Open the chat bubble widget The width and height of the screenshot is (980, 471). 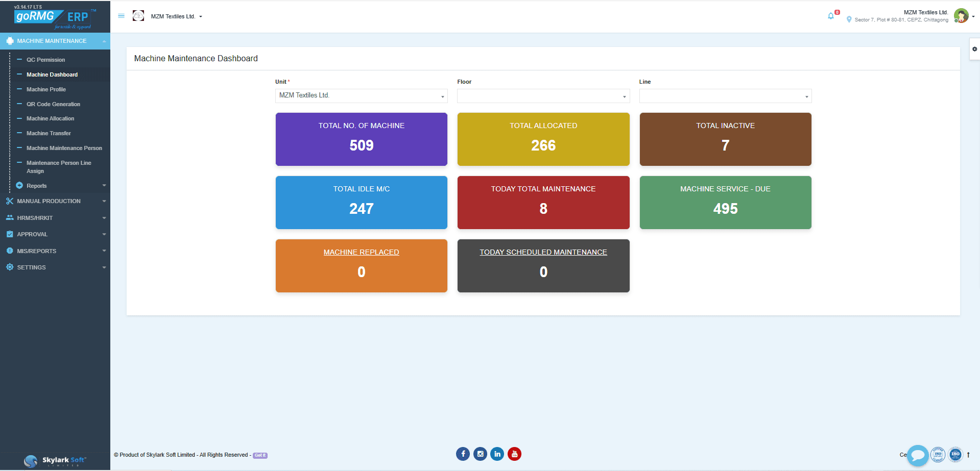click(918, 455)
